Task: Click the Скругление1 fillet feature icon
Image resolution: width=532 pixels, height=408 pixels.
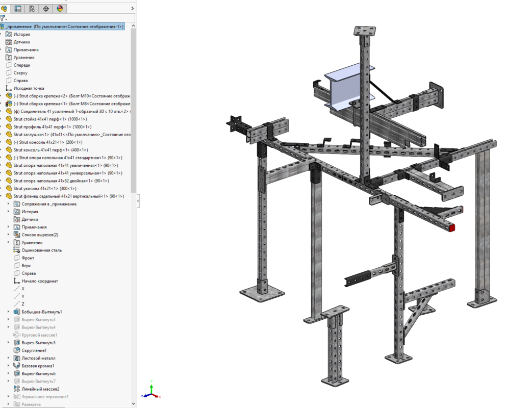Action: click(17, 350)
